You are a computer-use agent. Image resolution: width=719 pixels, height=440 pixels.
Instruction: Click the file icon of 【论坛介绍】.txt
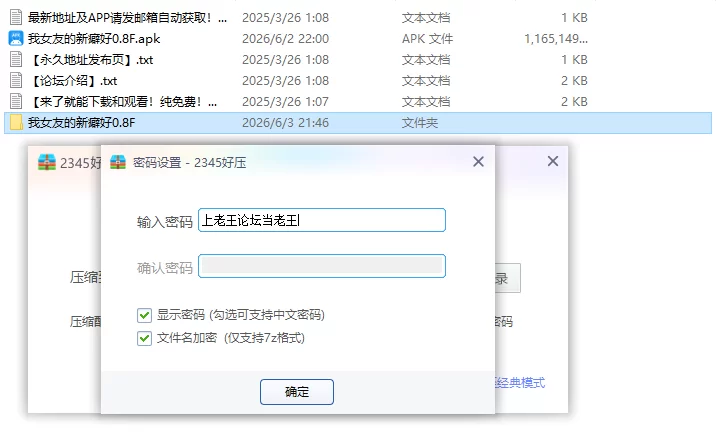tap(16, 81)
